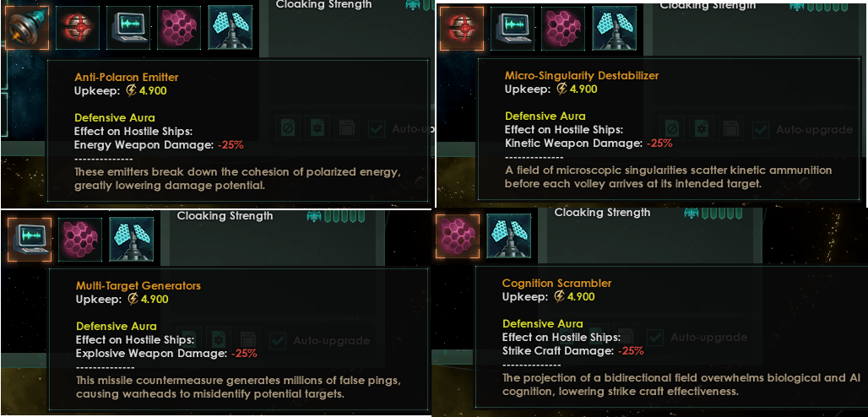
Task: Uncheck Auto-upgrade behind Multi-Target Generators tooltip
Action: click(x=277, y=340)
